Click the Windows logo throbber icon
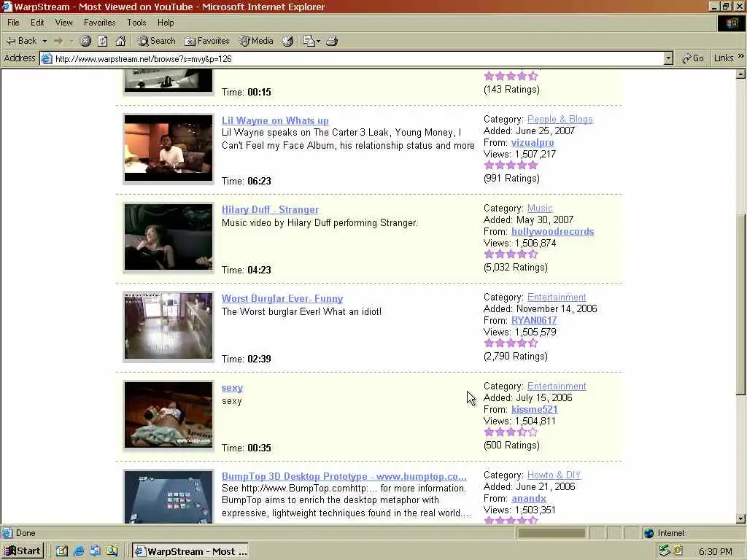747x560 pixels. pos(731,23)
